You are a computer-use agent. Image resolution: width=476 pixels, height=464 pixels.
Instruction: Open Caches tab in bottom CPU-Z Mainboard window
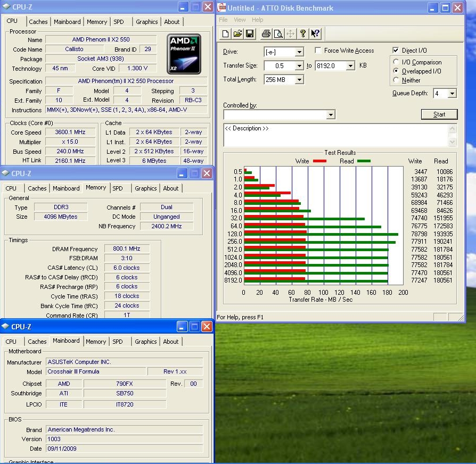click(37, 342)
